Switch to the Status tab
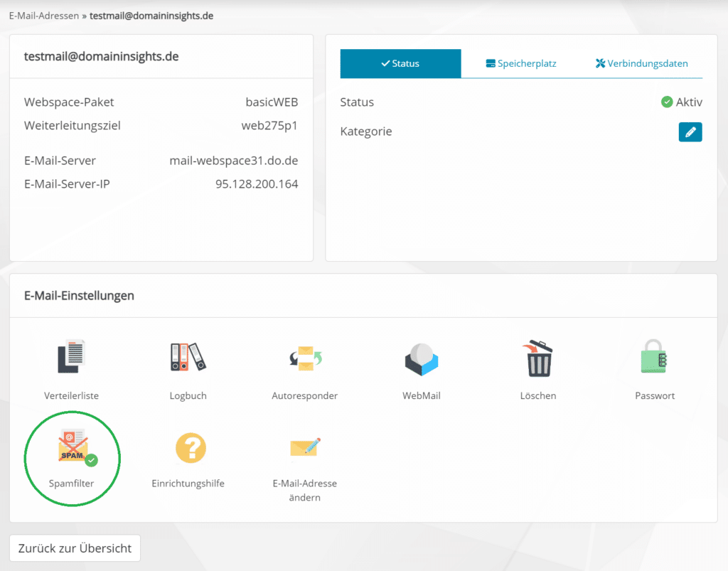The width and height of the screenshot is (728, 571). click(x=400, y=63)
